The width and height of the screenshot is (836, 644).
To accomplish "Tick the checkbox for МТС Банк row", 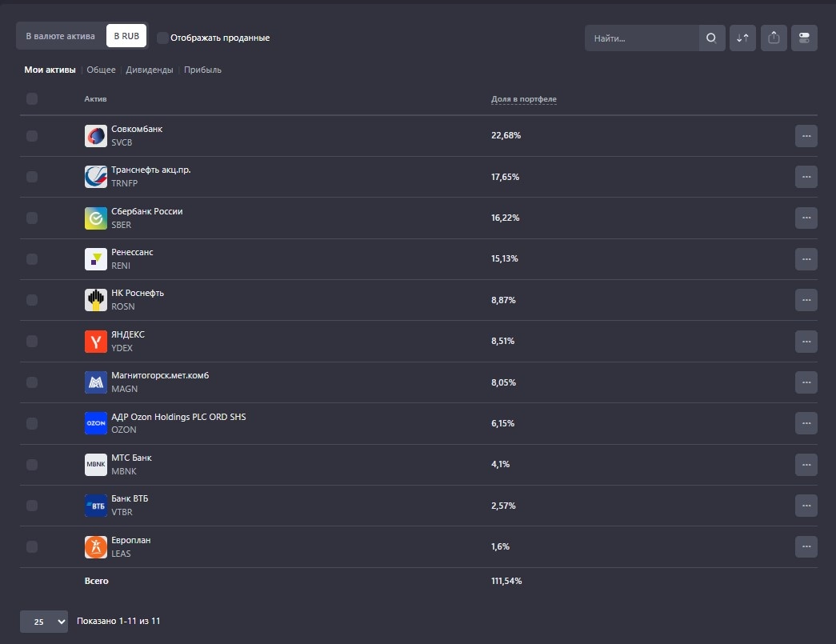I will tap(32, 464).
